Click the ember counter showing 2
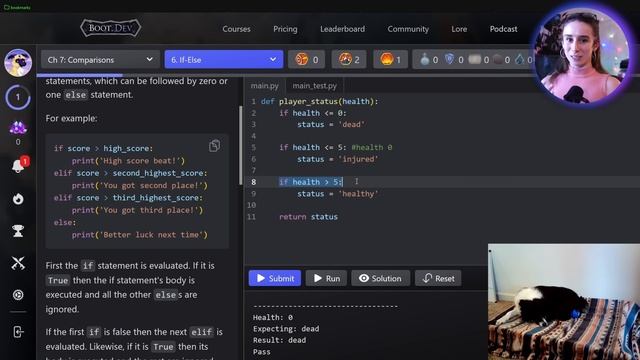The height and width of the screenshot is (360, 640). coord(349,60)
